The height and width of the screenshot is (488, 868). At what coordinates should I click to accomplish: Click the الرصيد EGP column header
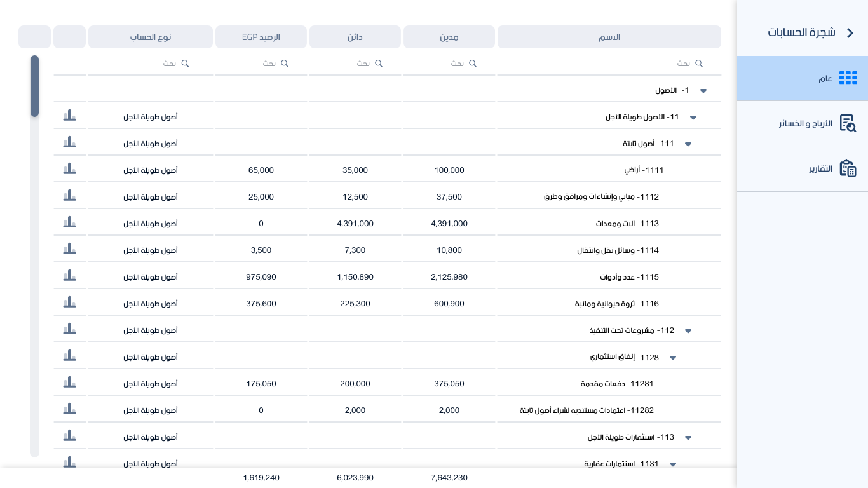pyautogui.click(x=261, y=37)
